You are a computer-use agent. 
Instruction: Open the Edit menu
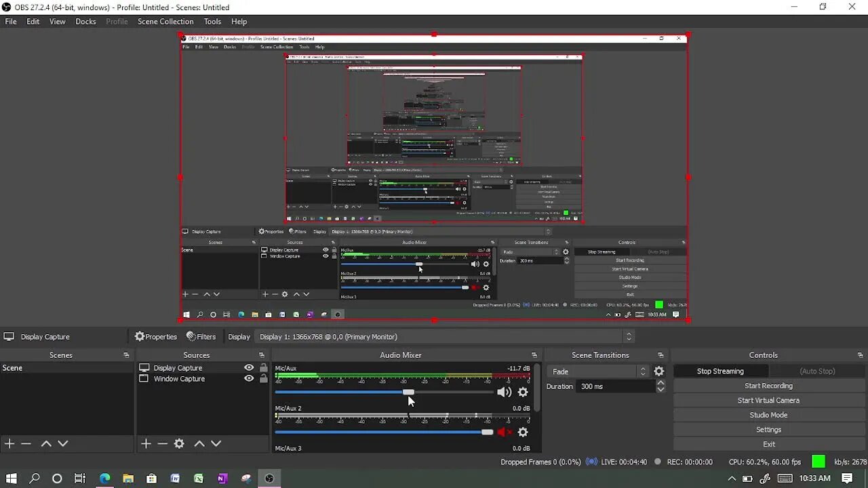[33, 22]
